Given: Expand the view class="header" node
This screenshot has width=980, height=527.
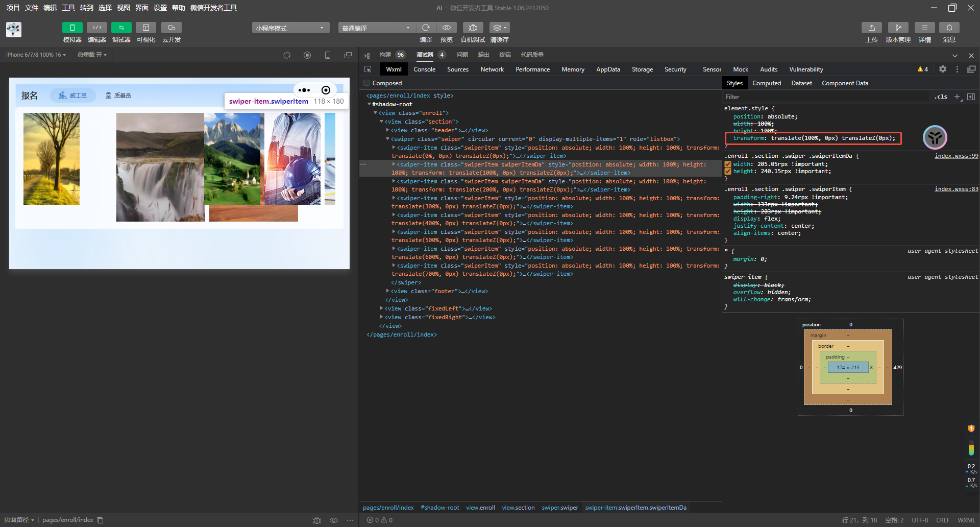Looking at the screenshot, I should click(387, 130).
